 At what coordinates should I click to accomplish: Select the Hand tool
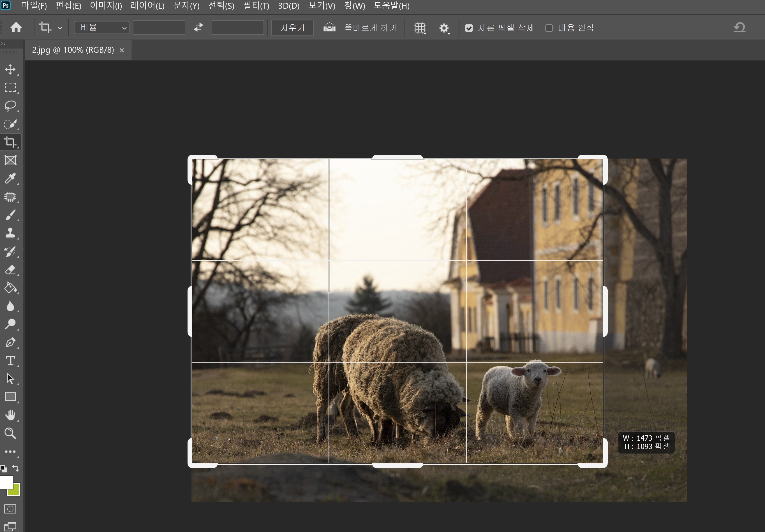click(x=10, y=415)
